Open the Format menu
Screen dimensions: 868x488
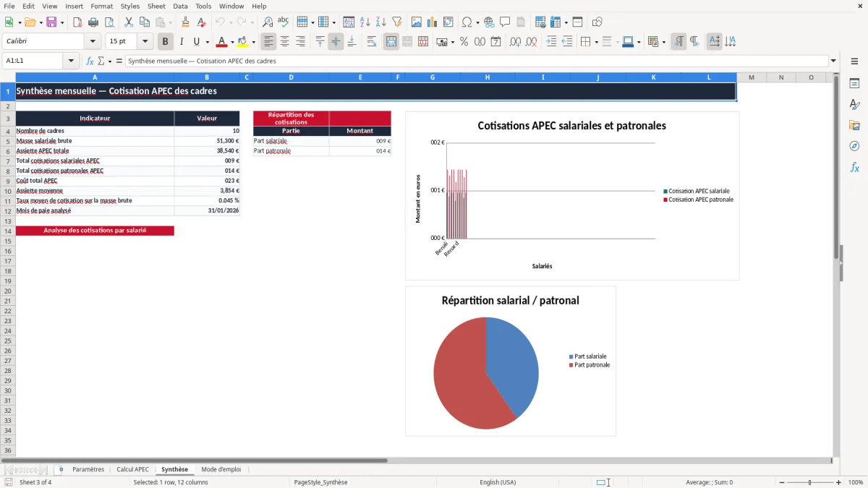point(101,6)
